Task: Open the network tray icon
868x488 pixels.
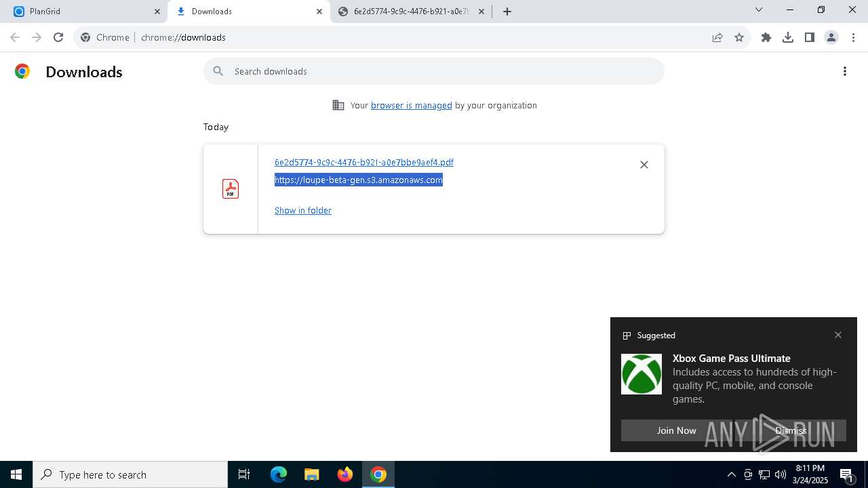Action: coord(764,474)
